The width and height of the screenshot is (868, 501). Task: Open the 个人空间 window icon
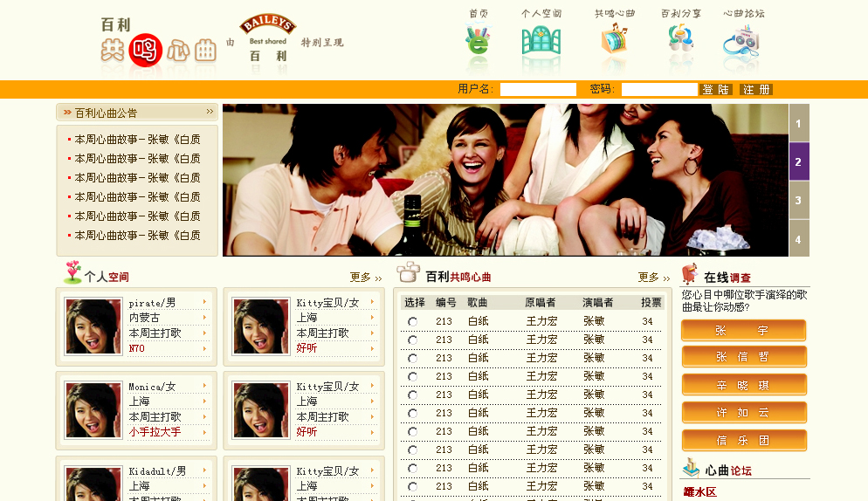point(541,41)
